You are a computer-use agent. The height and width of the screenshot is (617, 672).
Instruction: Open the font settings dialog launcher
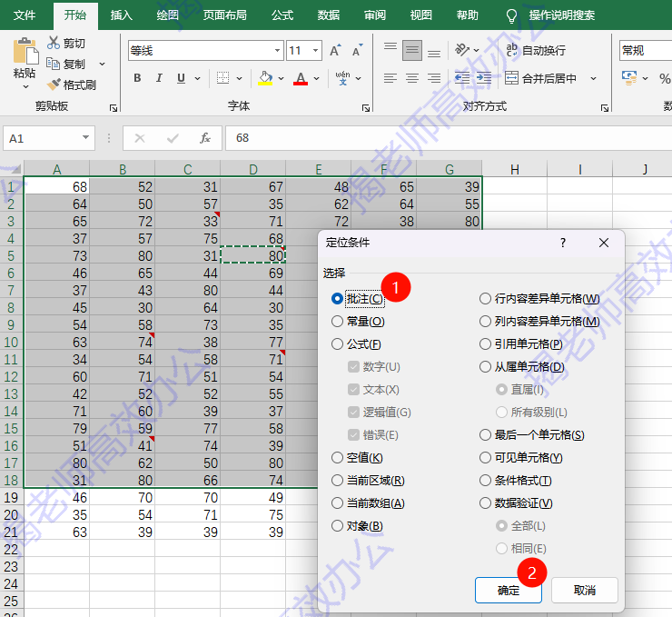pyautogui.click(x=366, y=108)
